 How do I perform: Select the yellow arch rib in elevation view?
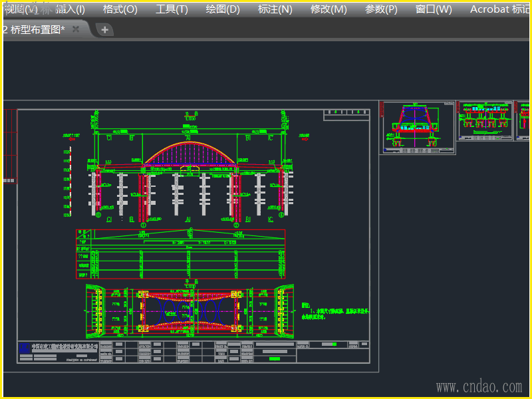pos(190,143)
